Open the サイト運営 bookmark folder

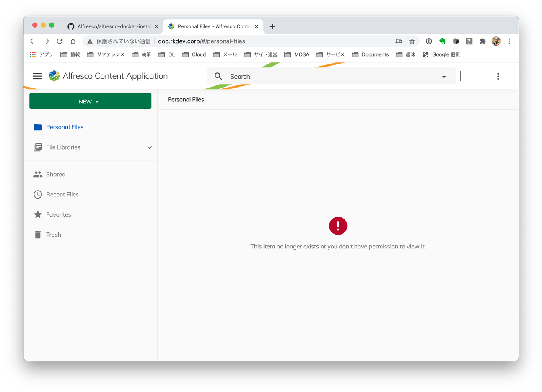tap(261, 54)
